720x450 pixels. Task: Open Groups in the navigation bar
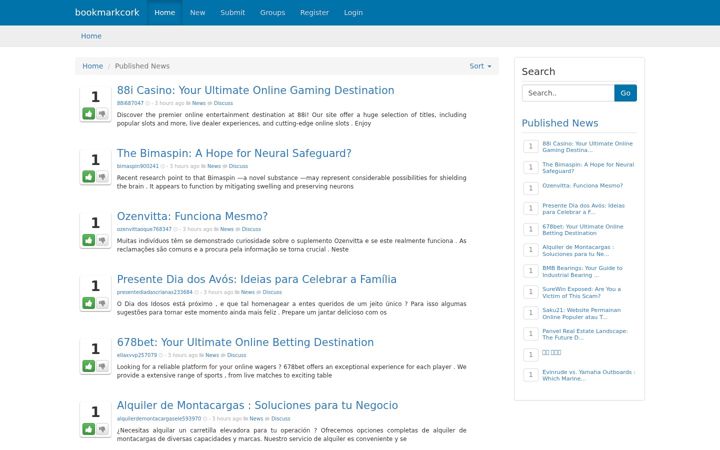(272, 12)
